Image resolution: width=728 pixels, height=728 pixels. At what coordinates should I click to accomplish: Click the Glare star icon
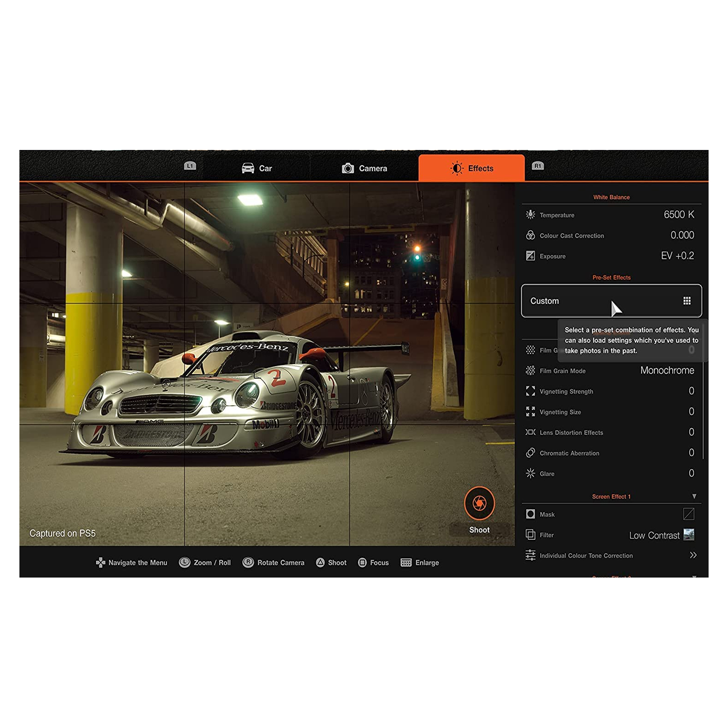click(530, 473)
